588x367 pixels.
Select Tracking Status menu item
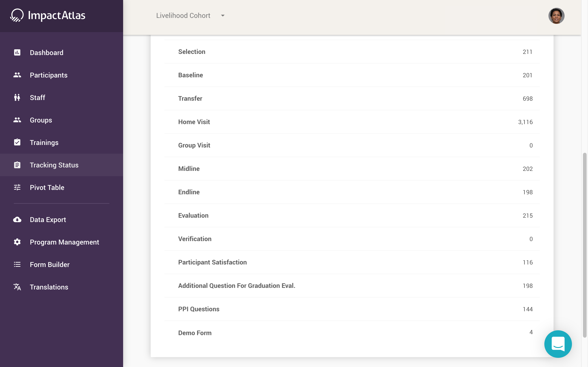point(54,165)
